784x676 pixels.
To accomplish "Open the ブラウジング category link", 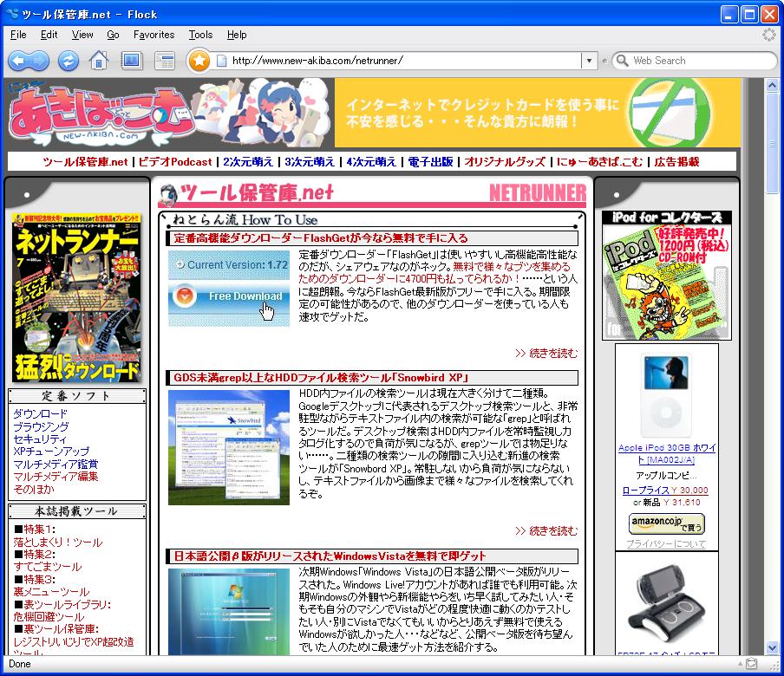I will click(41, 426).
